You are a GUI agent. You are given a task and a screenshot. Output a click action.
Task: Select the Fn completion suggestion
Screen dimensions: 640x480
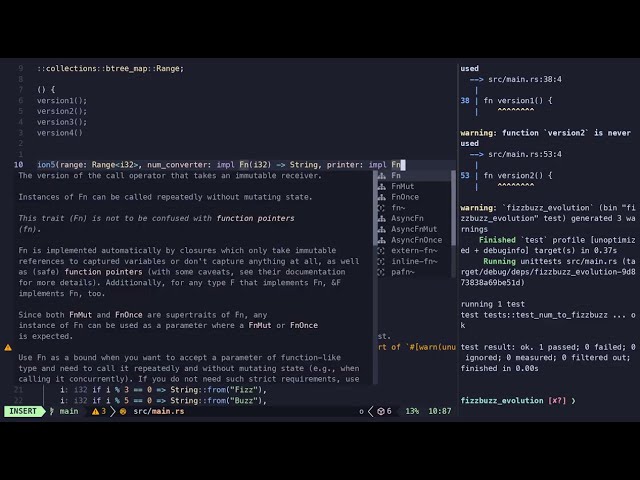[x=413, y=176]
